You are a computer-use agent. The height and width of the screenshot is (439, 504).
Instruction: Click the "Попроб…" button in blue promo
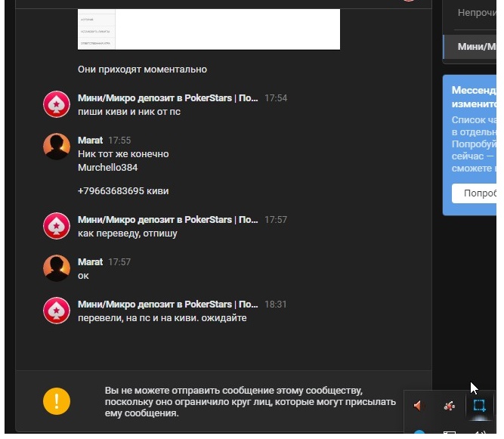[474, 193]
